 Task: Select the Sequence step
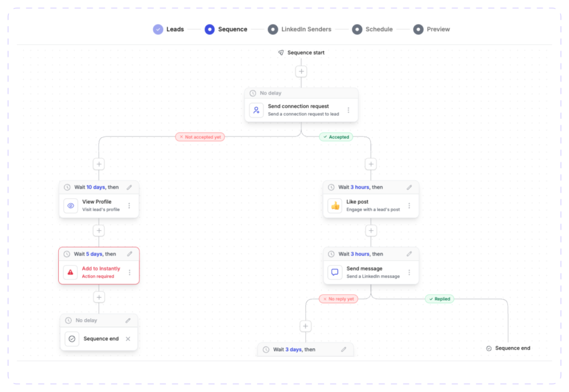[x=226, y=29]
